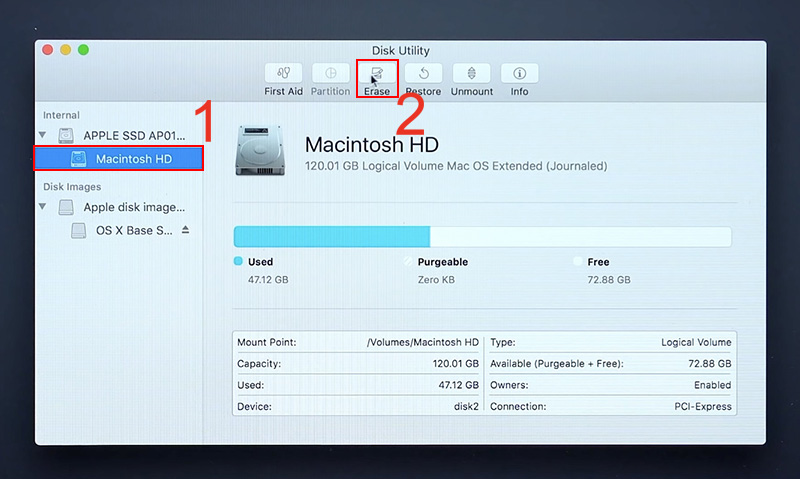Select Apple disk image... in the sidebar
The image size is (800, 479).
pyautogui.click(x=134, y=207)
